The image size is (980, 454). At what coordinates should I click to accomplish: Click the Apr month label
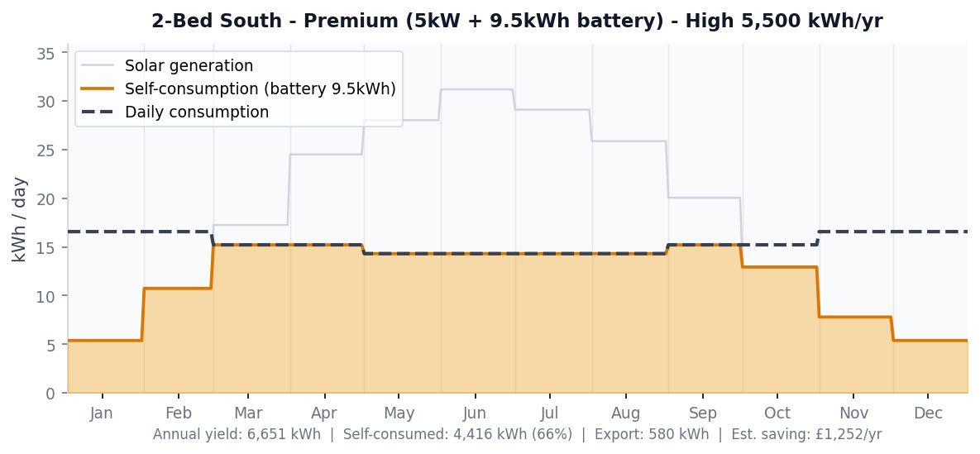pyautogui.click(x=324, y=413)
